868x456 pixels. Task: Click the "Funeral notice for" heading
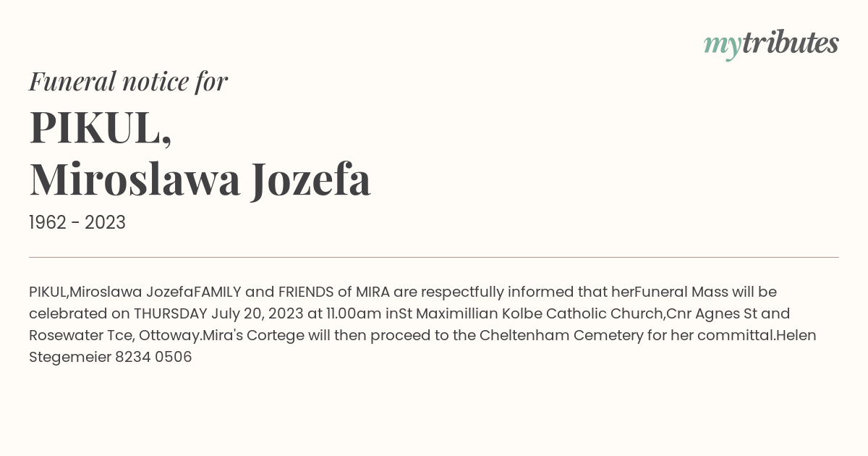128,81
